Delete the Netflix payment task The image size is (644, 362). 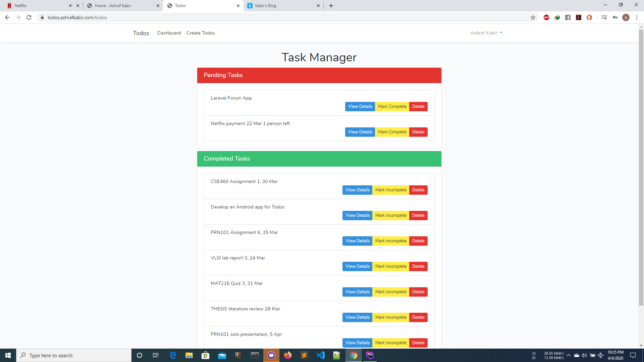click(x=418, y=132)
